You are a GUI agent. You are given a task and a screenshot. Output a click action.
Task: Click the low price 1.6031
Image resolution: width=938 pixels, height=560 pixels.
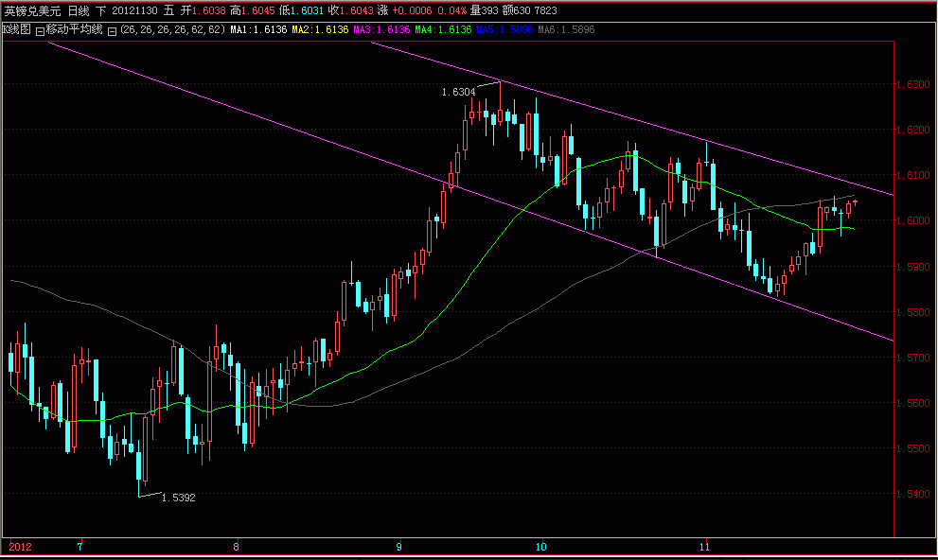308,10
